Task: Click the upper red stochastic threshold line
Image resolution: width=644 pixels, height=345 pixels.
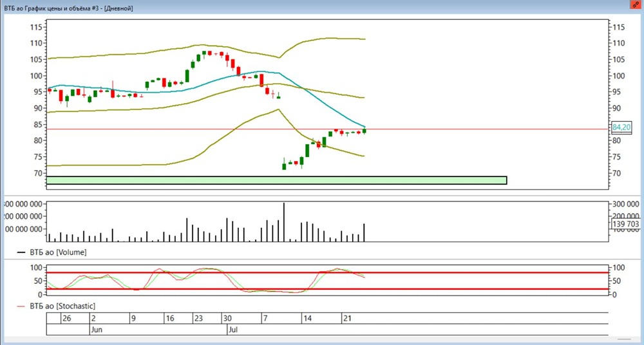Action: click(327, 273)
